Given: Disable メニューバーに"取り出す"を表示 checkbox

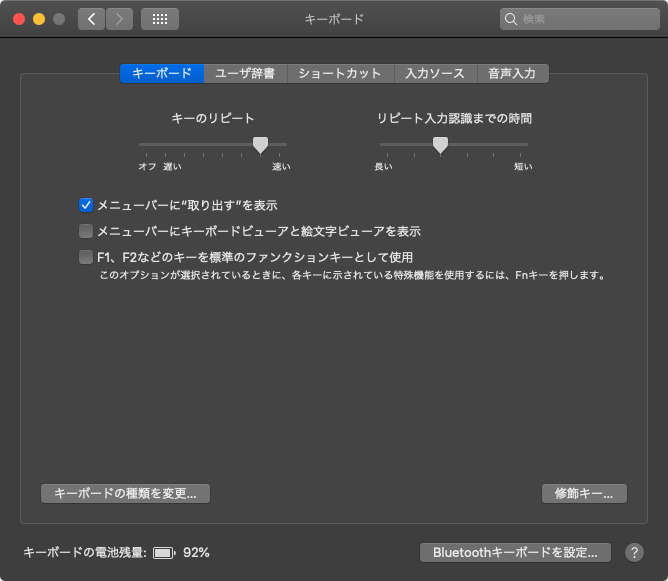Looking at the screenshot, I should (x=86, y=205).
